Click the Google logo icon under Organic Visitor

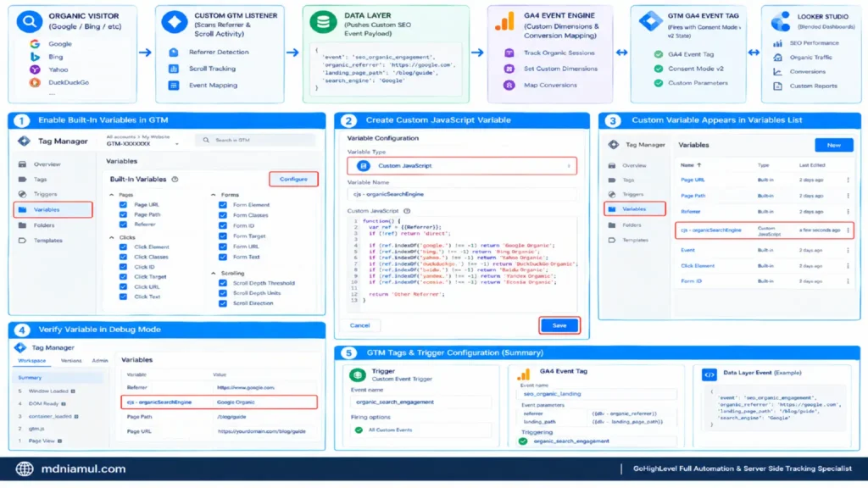point(35,44)
